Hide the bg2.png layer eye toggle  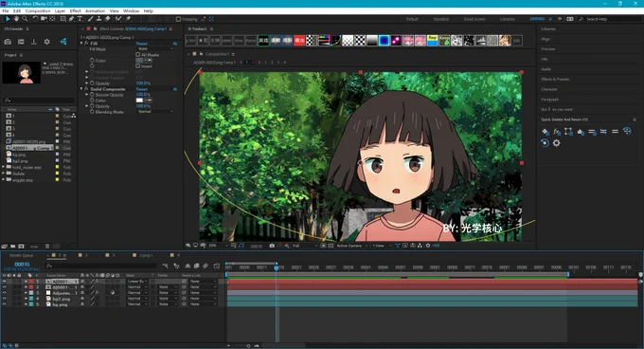(x=5, y=299)
